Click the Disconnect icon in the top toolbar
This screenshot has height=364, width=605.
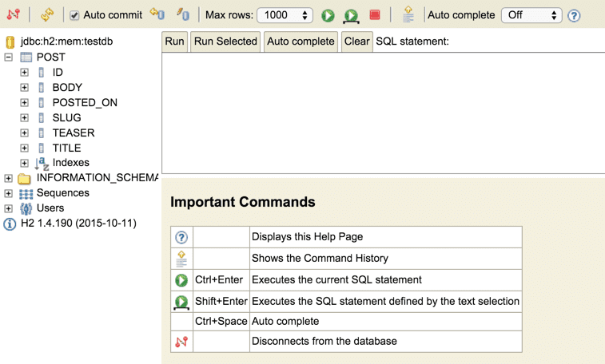click(13, 15)
